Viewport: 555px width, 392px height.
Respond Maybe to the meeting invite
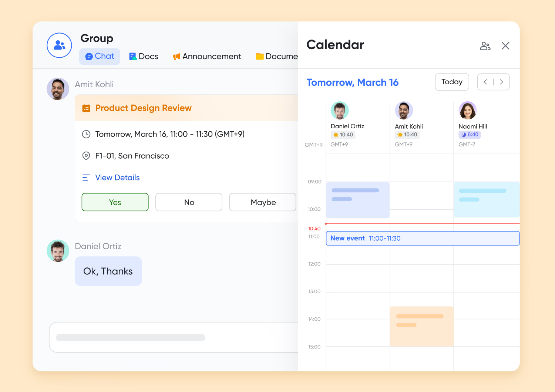(x=263, y=202)
